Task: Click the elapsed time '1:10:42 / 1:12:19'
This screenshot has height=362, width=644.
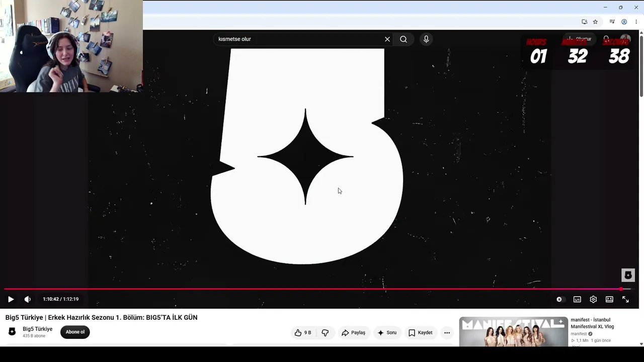Action: click(61, 299)
